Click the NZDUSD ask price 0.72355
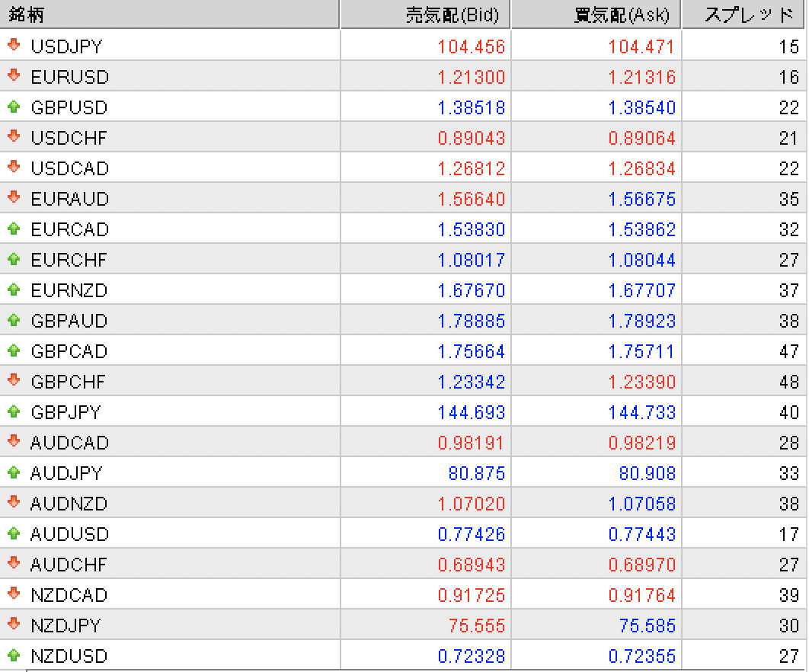The image size is (809, 672). point(641,655)
